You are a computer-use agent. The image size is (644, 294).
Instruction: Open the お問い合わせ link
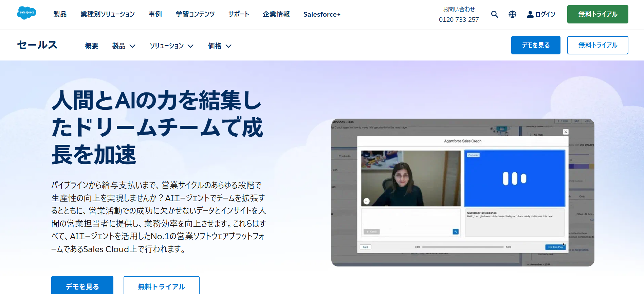[459, 10]
